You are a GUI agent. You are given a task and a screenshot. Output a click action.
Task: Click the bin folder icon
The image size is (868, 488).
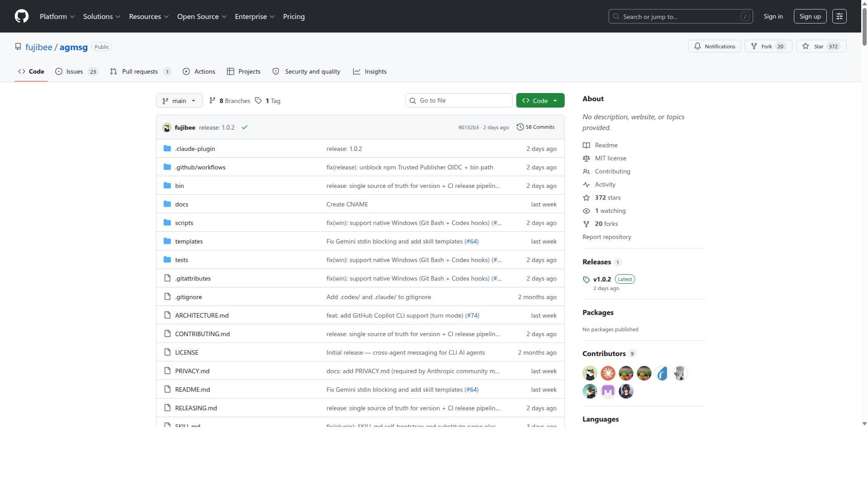(x=167, y=186)
